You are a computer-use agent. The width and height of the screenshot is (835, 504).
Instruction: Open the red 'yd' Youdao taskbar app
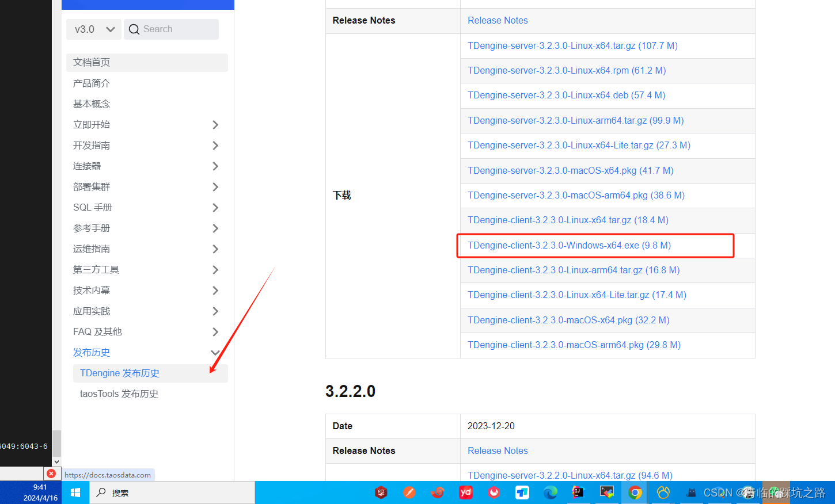(466, 492)
